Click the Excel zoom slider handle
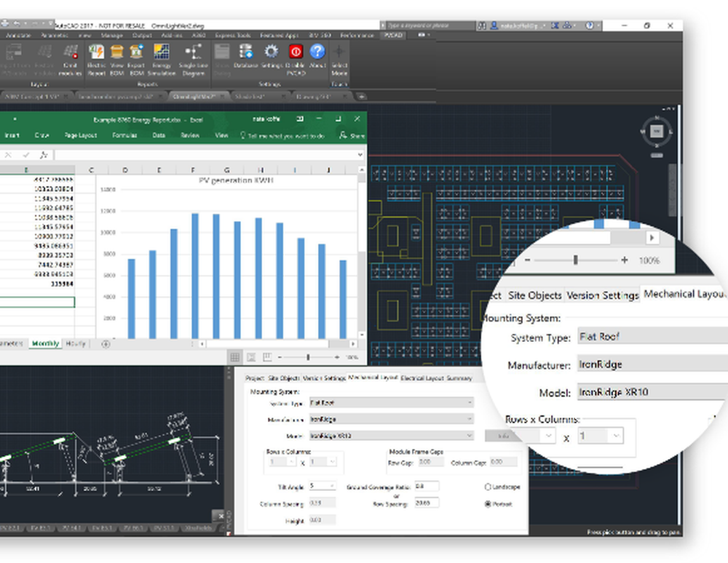 (x=308, y=357)
